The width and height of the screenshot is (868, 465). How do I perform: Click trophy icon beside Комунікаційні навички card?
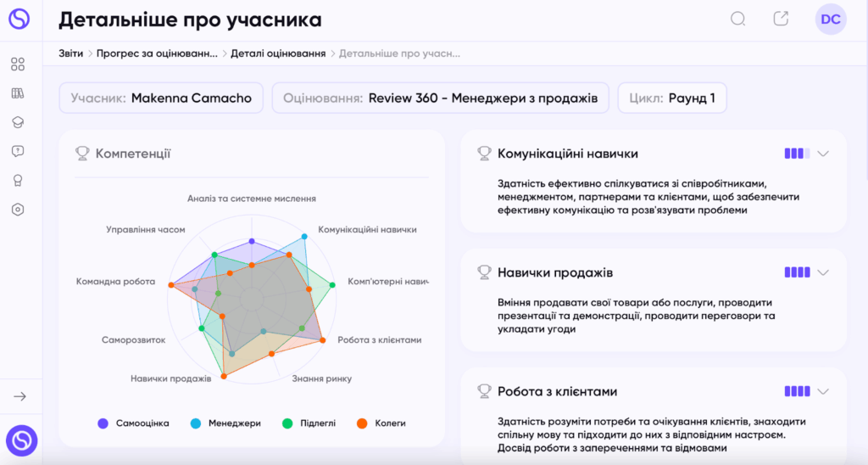tap(484, 154)
